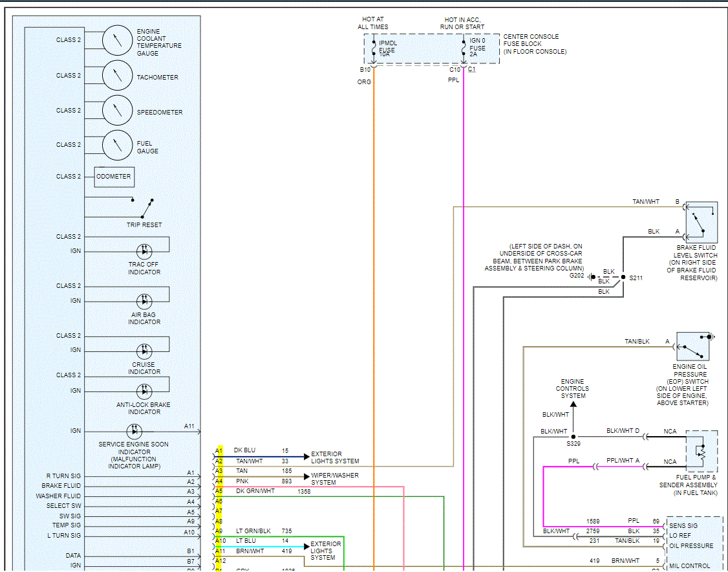This screenshot has width=728, height=572.
Task: Click the trip reset switch symbol
Action: (145, 208)
